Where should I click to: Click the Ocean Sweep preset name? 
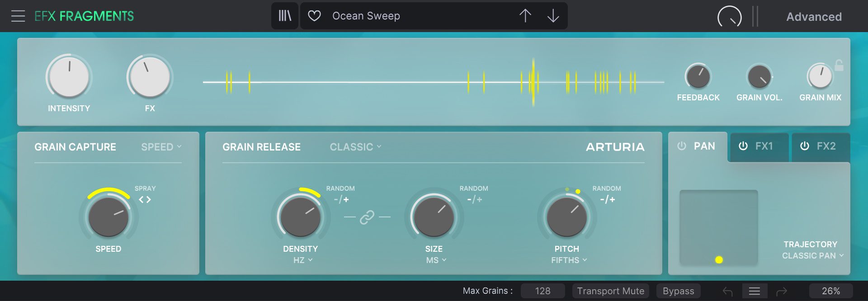click(x=366, y=16)
